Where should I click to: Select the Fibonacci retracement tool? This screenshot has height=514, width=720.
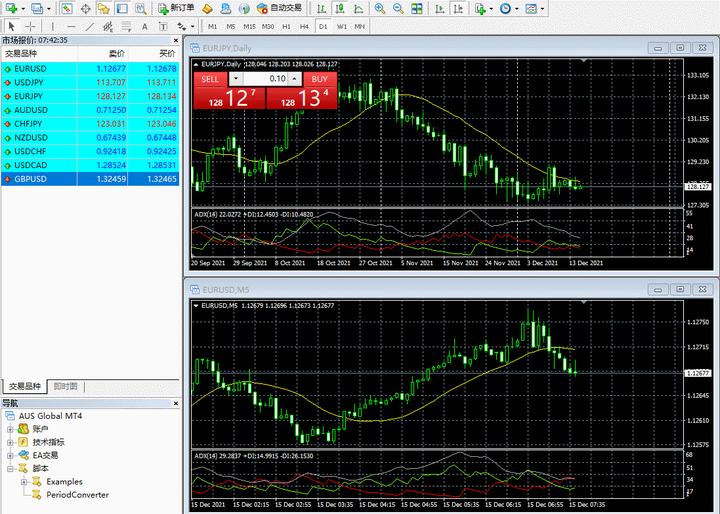126,27
